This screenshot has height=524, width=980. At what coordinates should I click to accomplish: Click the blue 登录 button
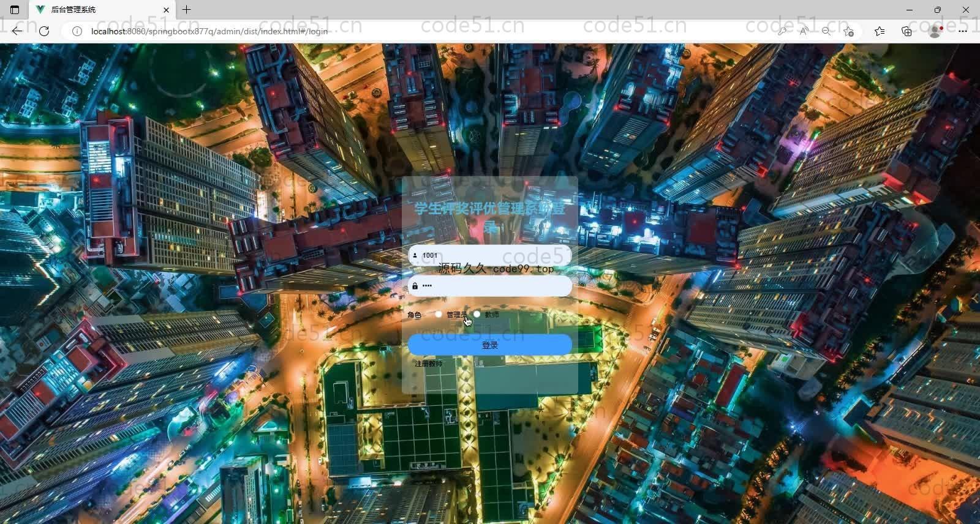click(x=490, y=345)
